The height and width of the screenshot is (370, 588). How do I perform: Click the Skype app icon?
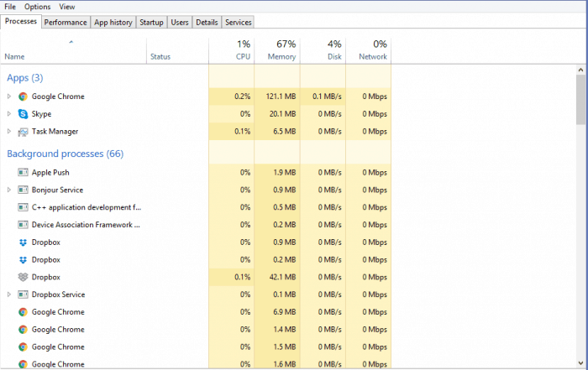coord(23,114)
